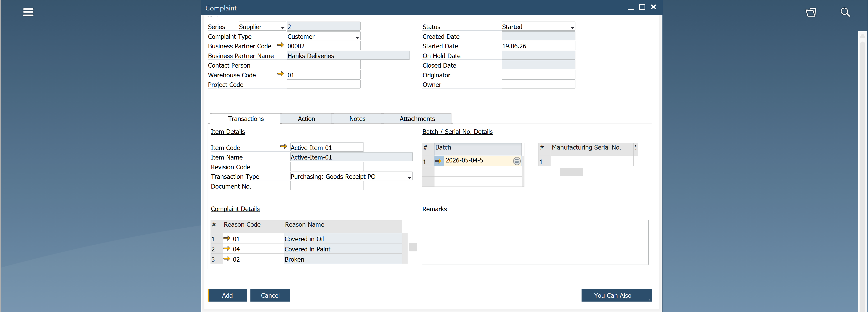Focus the Document No. field

point(327,186)
